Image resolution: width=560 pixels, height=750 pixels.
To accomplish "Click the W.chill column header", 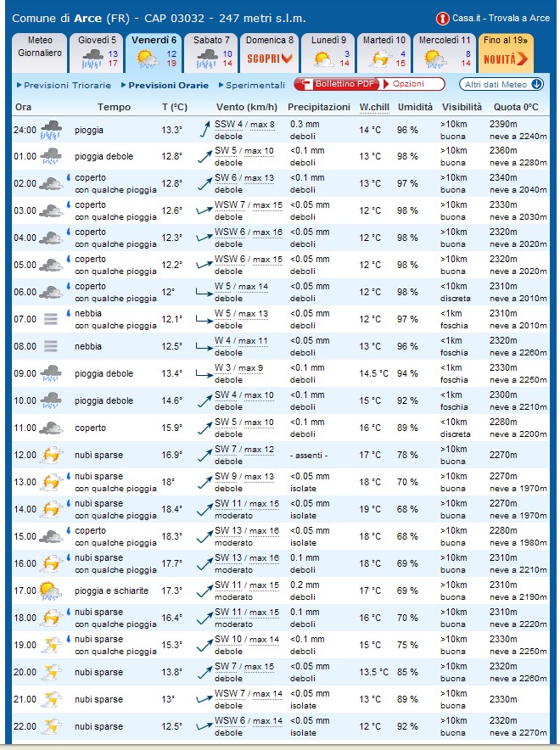I will pyautogui.click(x=374, y=107).
